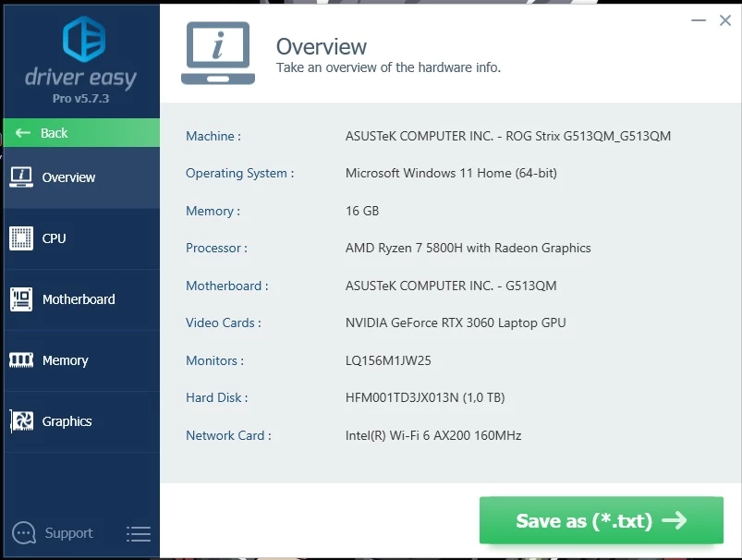Viewport: 742px width, 560px height.
Task: Click the 'Operating System :' label
Action: [240, 173]
